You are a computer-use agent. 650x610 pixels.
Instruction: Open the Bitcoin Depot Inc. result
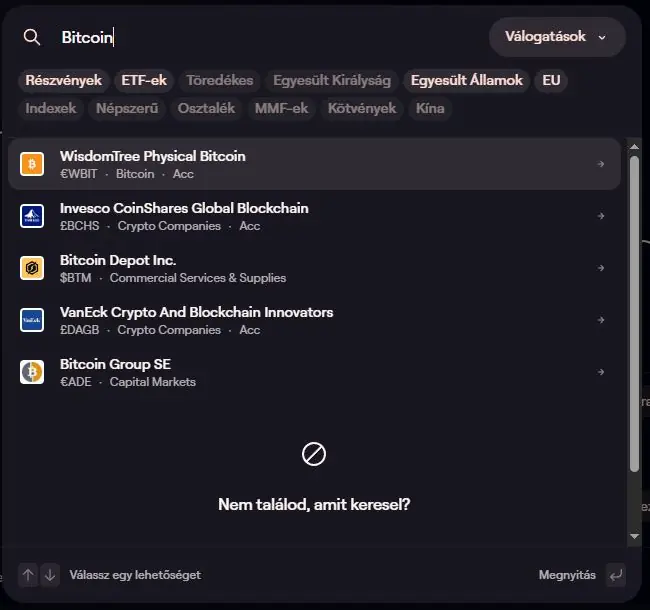(x=314, y=268)
